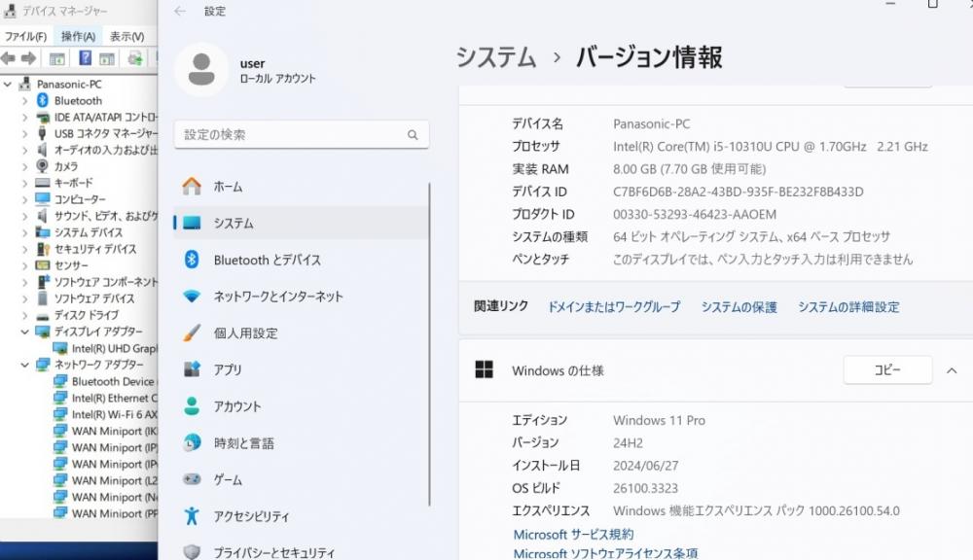This screenshot has height=560, width=973.
Task: Select the キーボード keyboard device icon
Action: [x=42, y=183]
